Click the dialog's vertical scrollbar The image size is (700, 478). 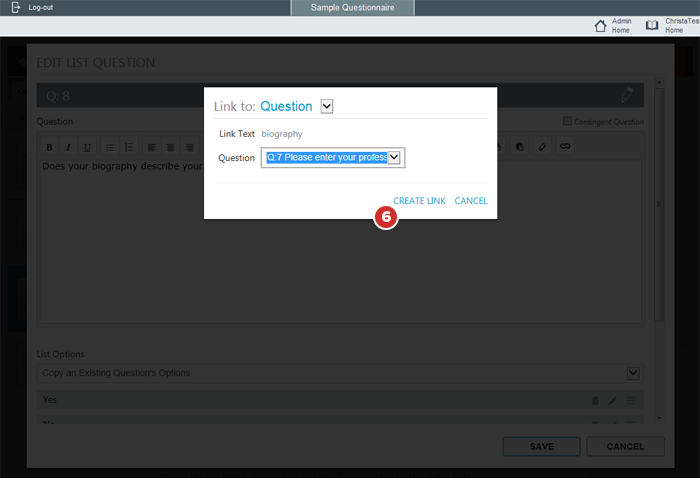[657, 250]
